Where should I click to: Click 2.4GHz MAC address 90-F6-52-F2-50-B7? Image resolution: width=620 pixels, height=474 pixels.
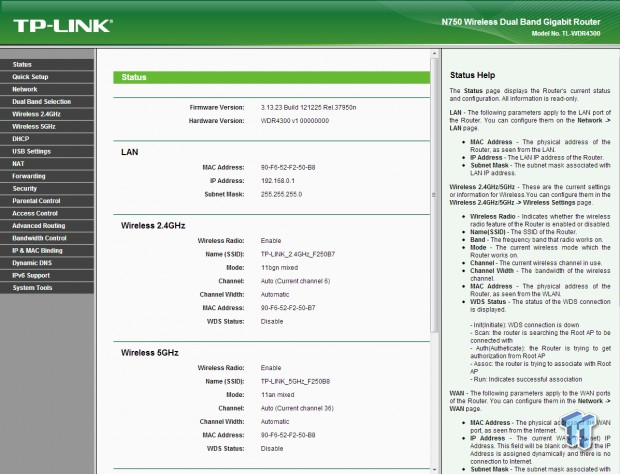point(288,308)
